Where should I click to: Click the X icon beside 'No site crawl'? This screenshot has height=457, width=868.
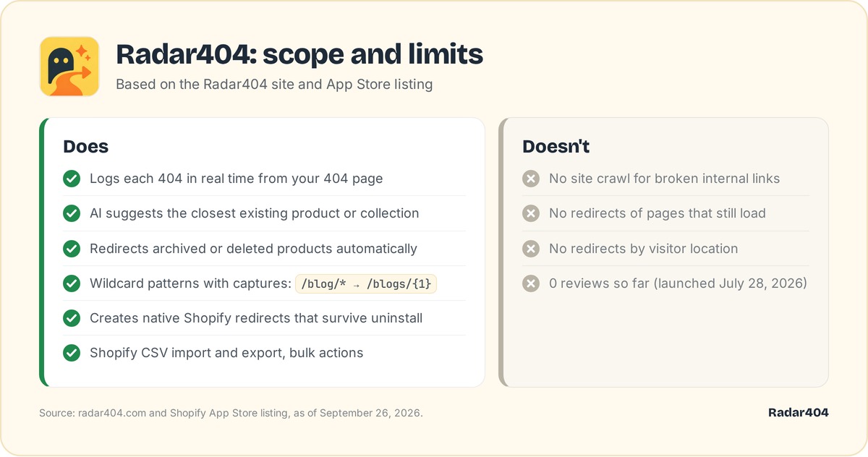(x=531, y=179)
